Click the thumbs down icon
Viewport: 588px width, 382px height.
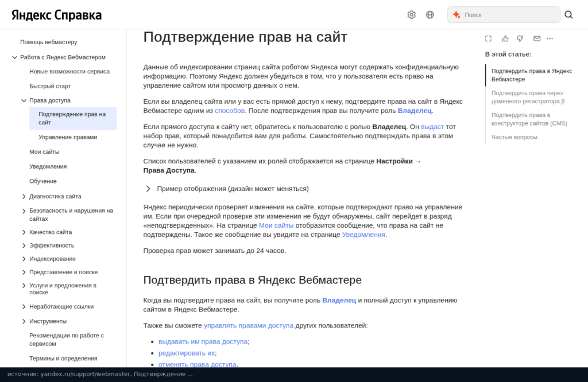coord(520,38)
